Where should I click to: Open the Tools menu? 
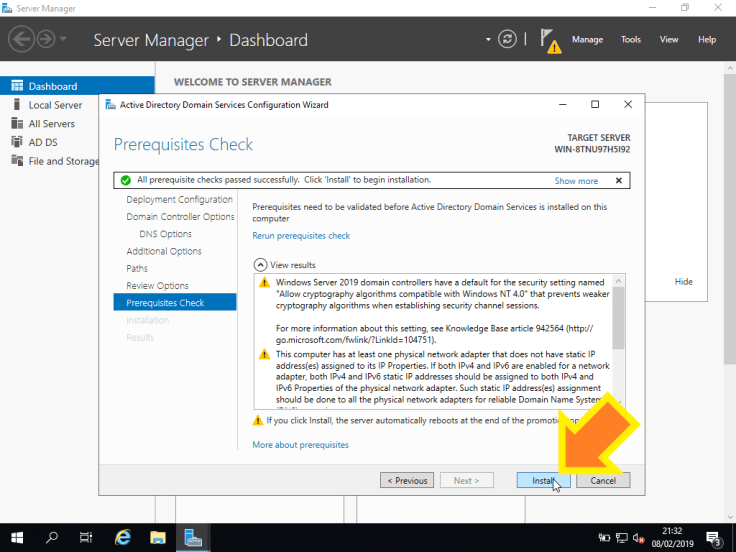pos(631,40)
